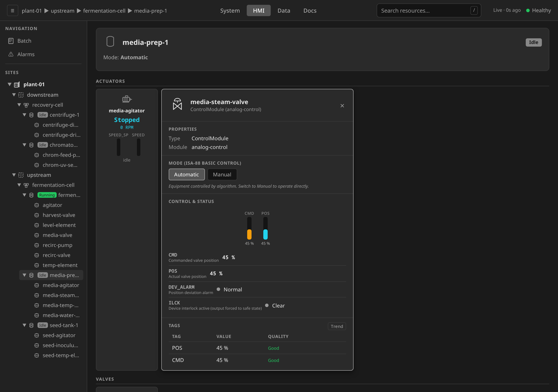This screenshot has height=392, width=558.
Task: Open Batch navigation item
Action: click(x=43, y=41)
